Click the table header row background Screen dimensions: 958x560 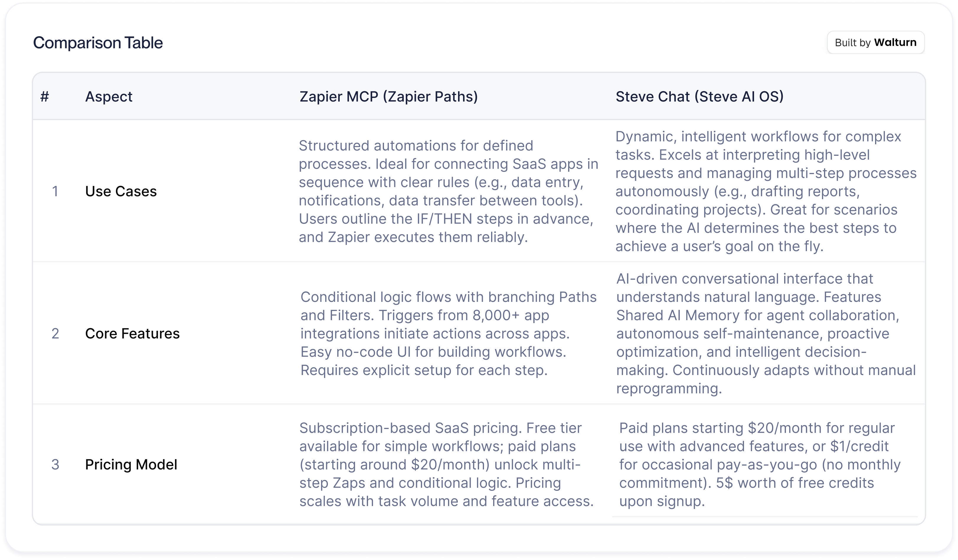tap(479, 96)
